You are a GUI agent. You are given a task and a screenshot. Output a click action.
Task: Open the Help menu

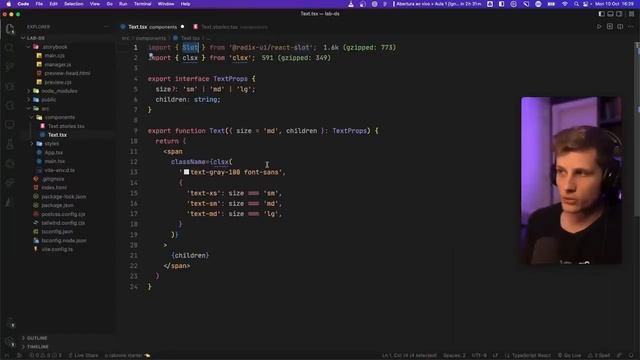(185, 4)
